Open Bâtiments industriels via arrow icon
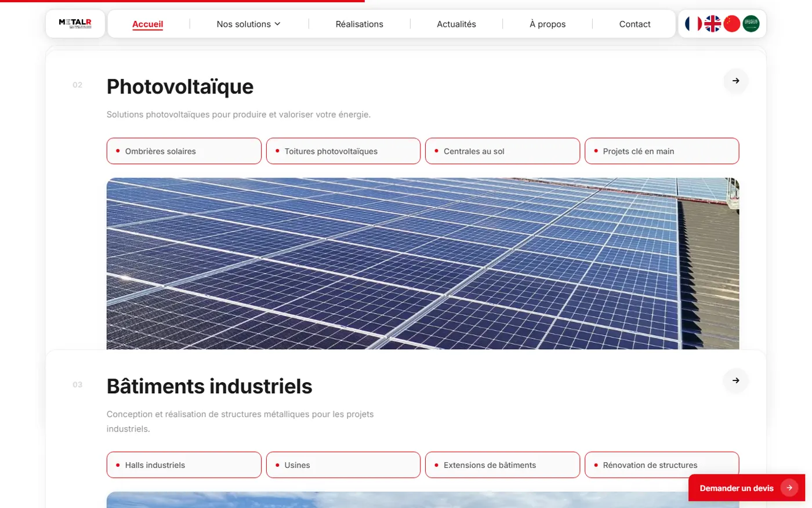This screenshot has width=812, height=508. click(736, 380)
